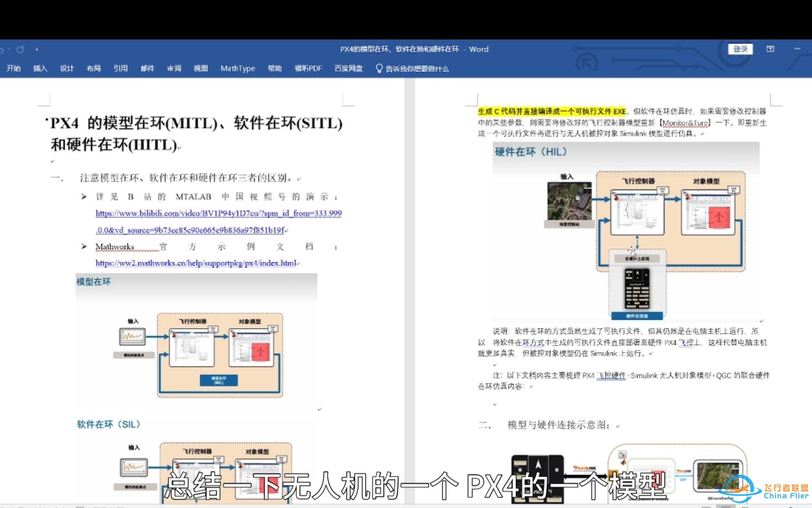Screen dimensions: 812x508
Task: Click the document title 'PX4 的模型在环(MITL)'
Action: tap(133, 123)
